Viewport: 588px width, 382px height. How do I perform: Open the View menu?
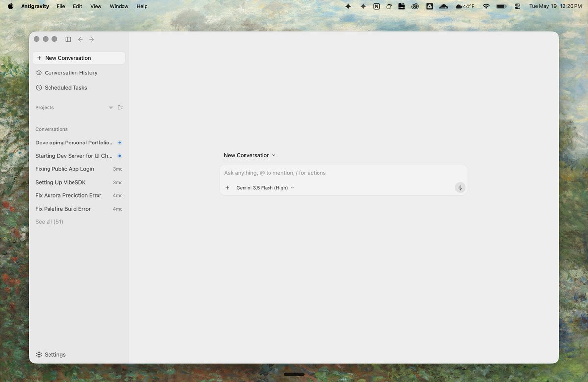tap(96, 6)
